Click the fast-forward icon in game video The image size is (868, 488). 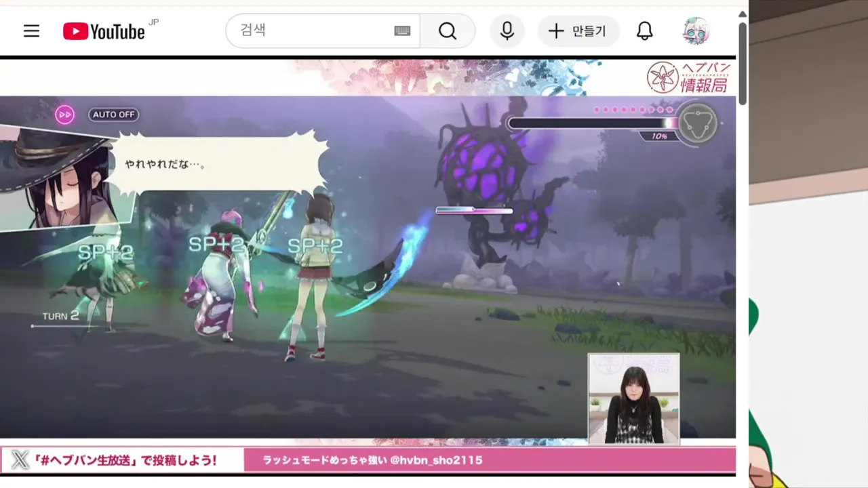pos(65,115)
